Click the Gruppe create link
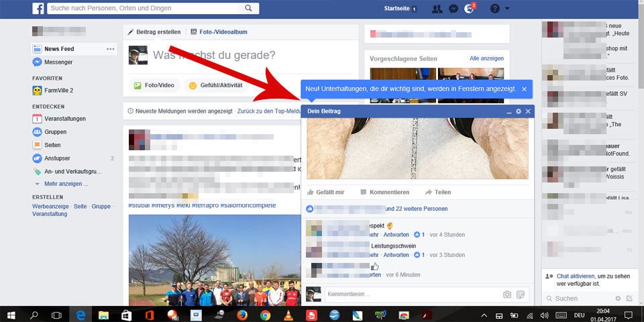The image size is (644, 322). click(101, 206)
